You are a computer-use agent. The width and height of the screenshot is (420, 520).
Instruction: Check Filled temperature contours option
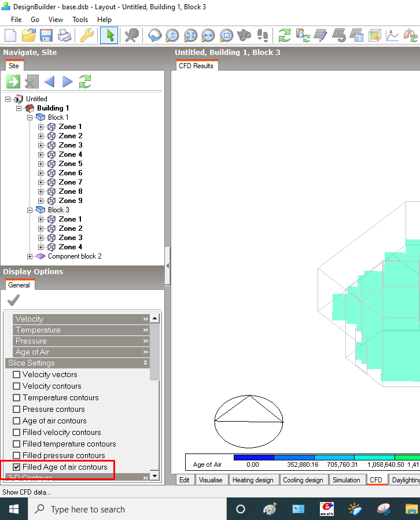coord(16,444)
